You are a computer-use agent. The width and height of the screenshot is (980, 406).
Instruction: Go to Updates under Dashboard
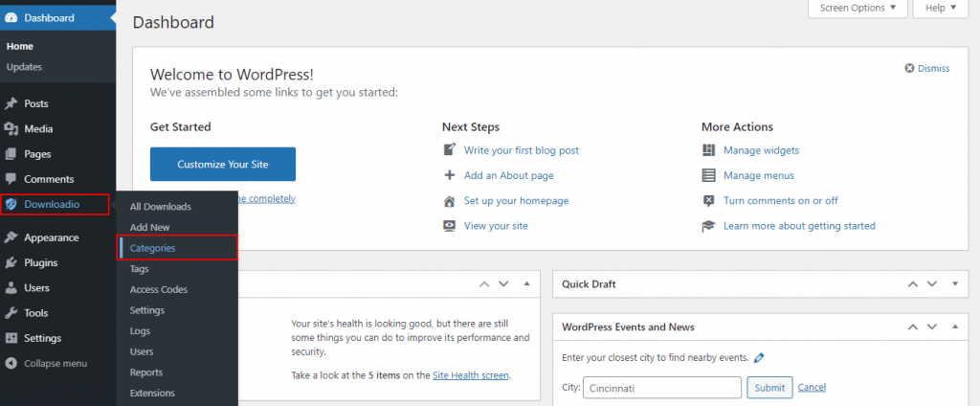[24, 67]
